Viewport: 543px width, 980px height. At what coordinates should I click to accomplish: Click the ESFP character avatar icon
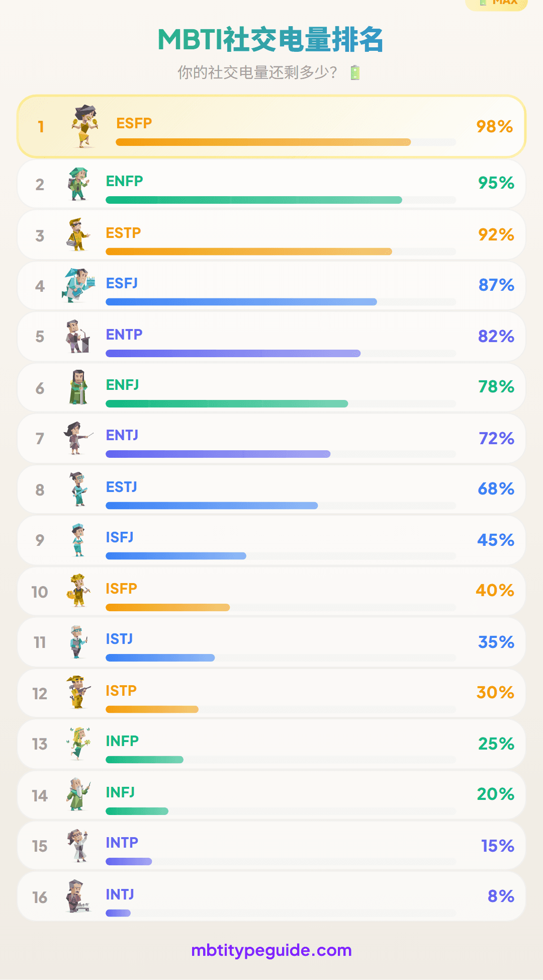[84, 126]
